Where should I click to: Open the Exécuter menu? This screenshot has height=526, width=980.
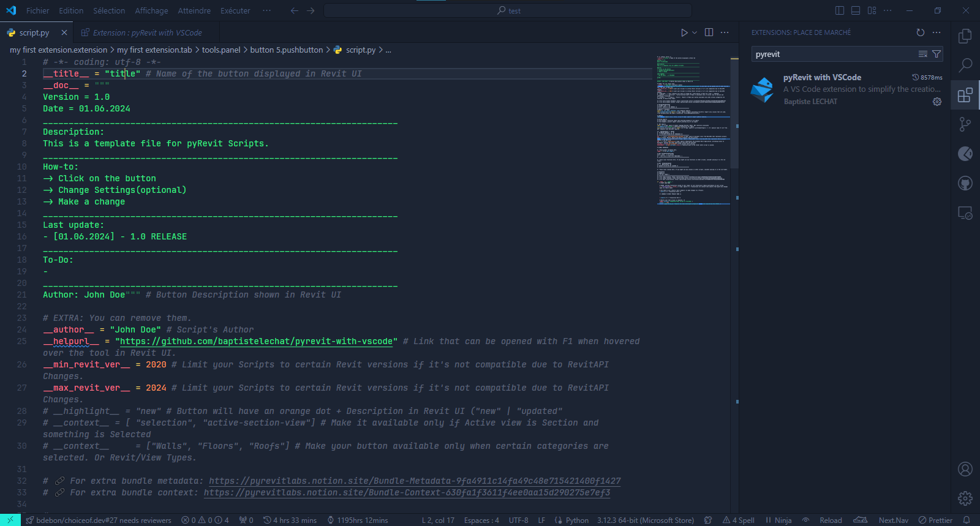pyautogui.click(x=235, y=10)
